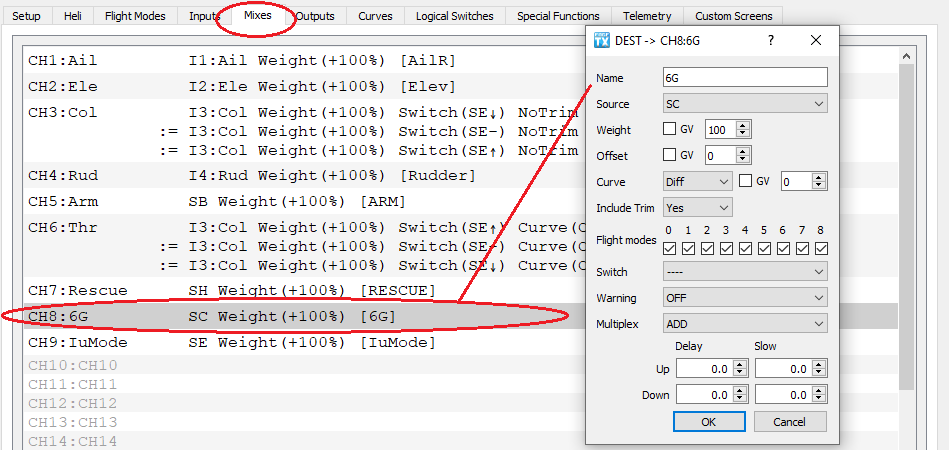949x450 pixels.
Task: Uncheck flight mode 0 checkbox
Action: pyautogui.click(x=670, y=248)
